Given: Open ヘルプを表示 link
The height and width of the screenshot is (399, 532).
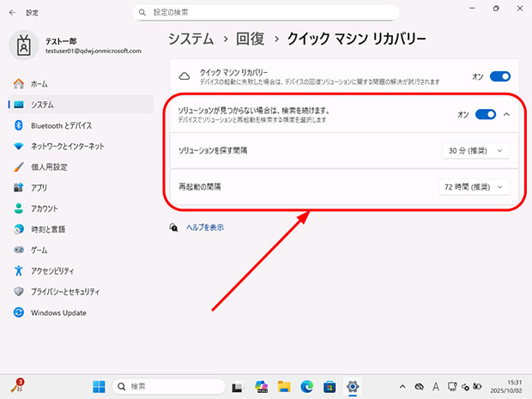Looking at the screenshot, I should point(205,227).
